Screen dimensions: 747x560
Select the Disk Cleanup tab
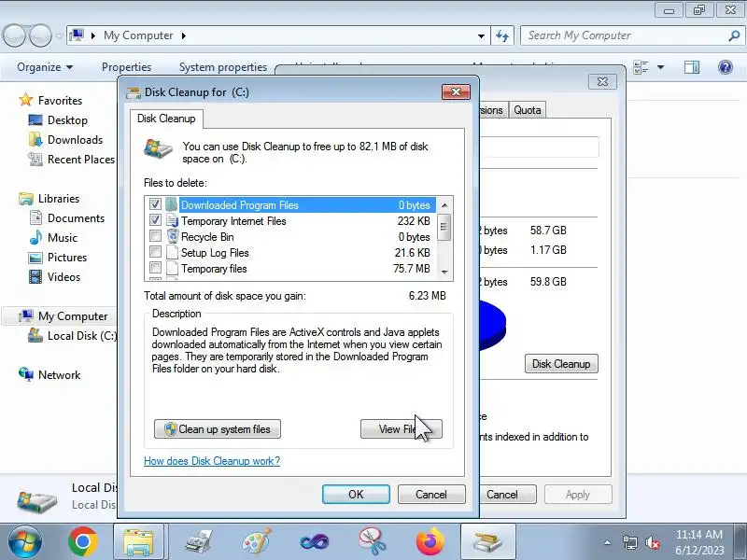tap(166, 119)
